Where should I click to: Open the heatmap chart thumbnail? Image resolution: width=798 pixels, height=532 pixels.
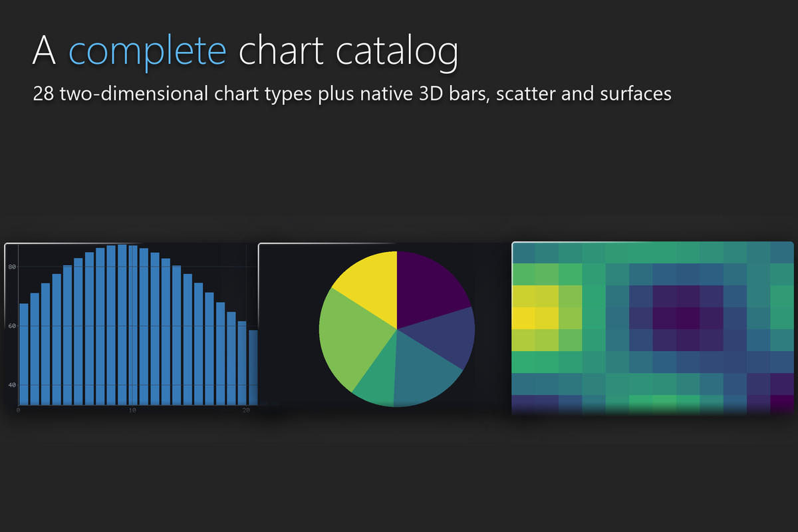click(653, 328)
